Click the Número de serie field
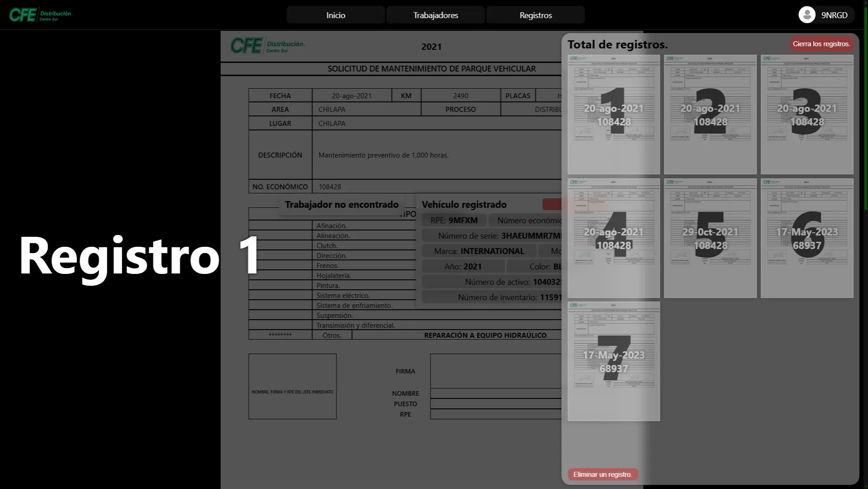868x489 pixels. coord(492,236)
